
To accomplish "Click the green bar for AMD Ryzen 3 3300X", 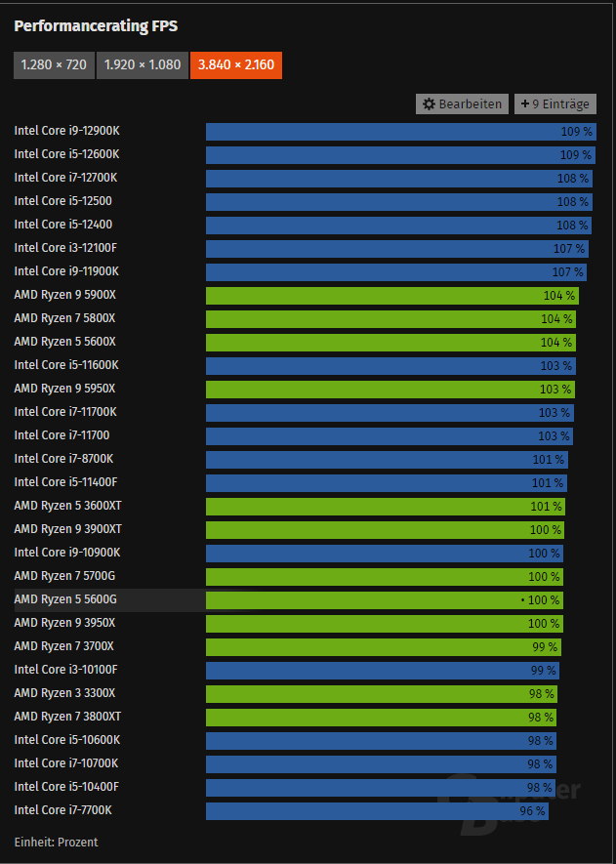I will pos(382,694).
